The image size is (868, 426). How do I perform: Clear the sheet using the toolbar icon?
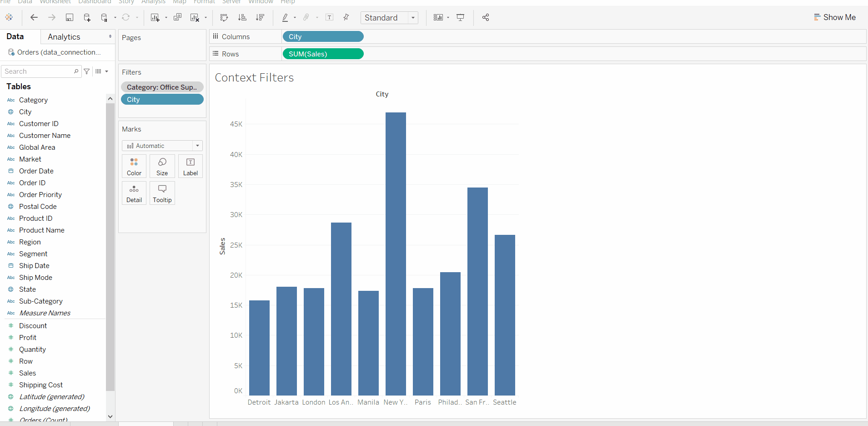pyautogui.click(x=195, y=17)
